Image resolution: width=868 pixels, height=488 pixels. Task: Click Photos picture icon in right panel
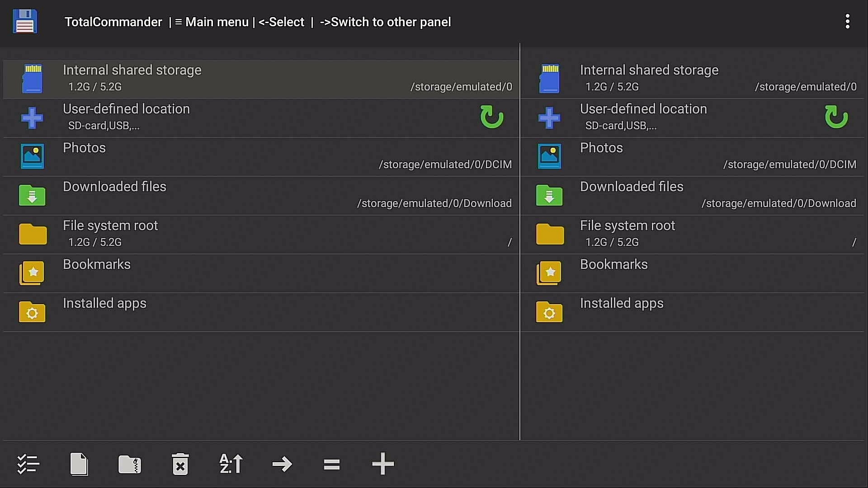550,156
